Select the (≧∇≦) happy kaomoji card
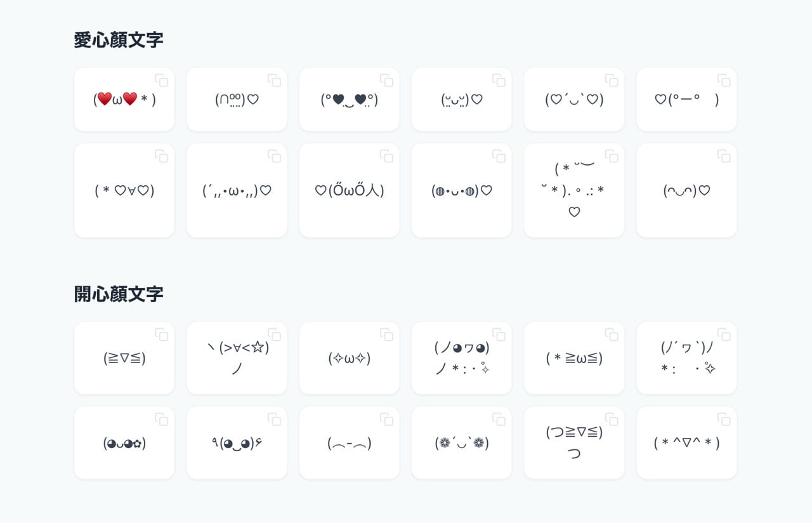The height and width of the screenshot is (523, 812). point(124,357)
